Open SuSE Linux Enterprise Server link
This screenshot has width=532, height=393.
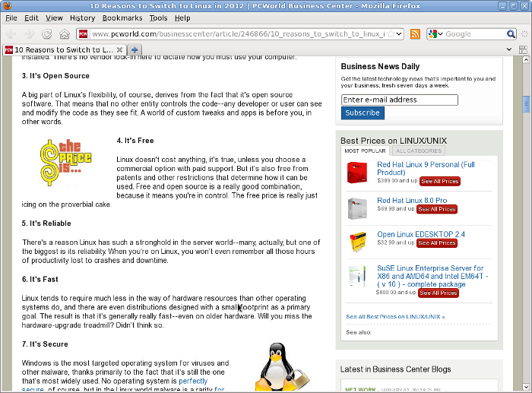coord(432,276)
